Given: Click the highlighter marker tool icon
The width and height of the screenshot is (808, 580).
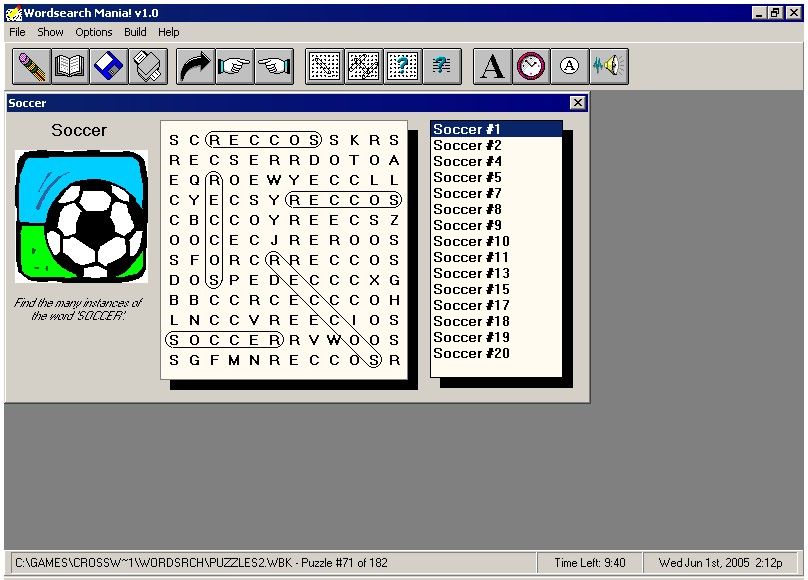Looking at the screenshot, I should click(32, 67).
